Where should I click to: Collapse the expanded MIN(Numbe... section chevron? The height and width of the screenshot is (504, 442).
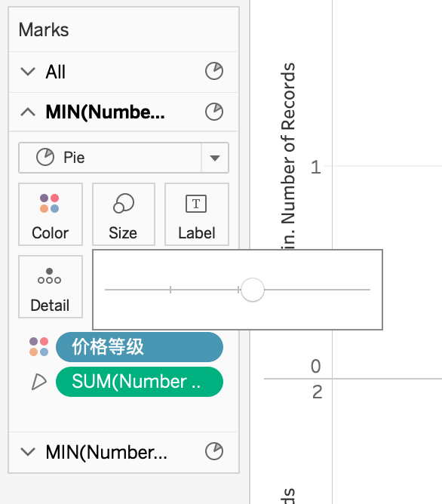(28, 112)
